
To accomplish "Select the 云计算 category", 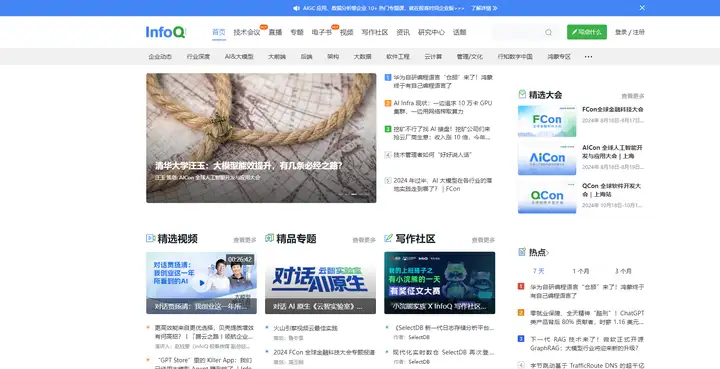I will [433, 57].
